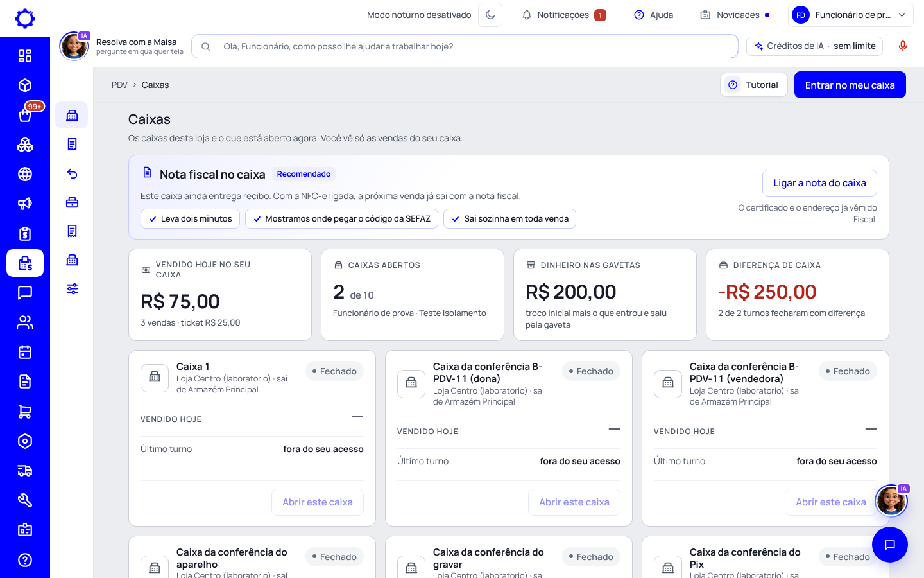
Task: Click Abrir este caixa for Caixa 1
Action: pos(318,502)
